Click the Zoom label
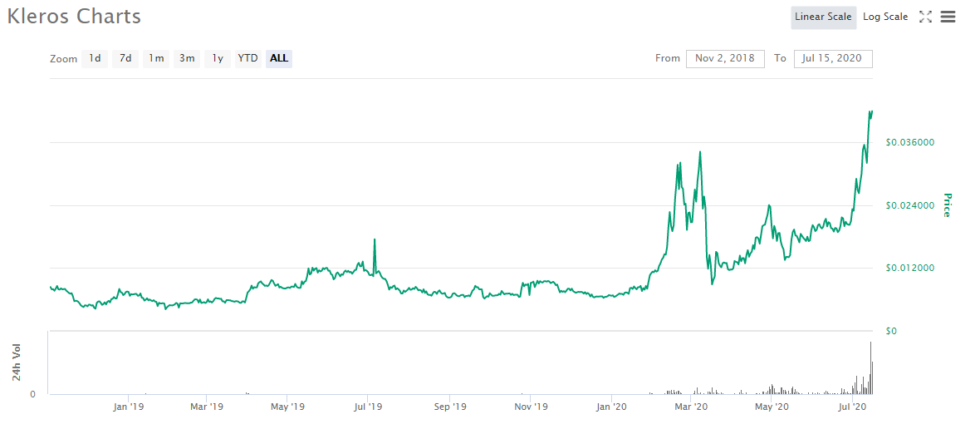 point(63,59)
